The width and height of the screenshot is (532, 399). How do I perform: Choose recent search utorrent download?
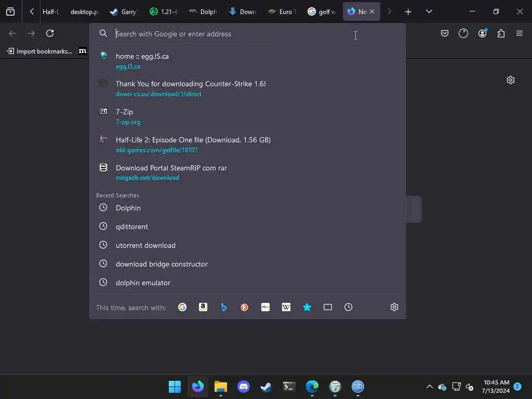coord(248,245)
